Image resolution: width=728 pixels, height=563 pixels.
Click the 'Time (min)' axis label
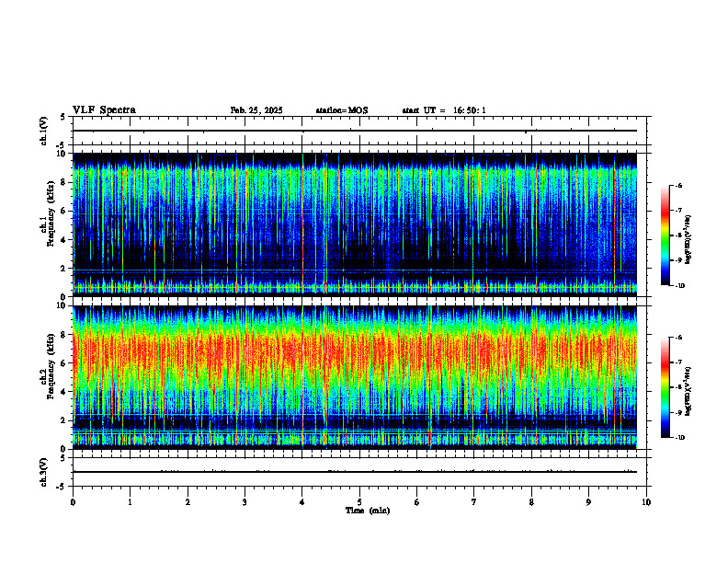pos(368,511)
